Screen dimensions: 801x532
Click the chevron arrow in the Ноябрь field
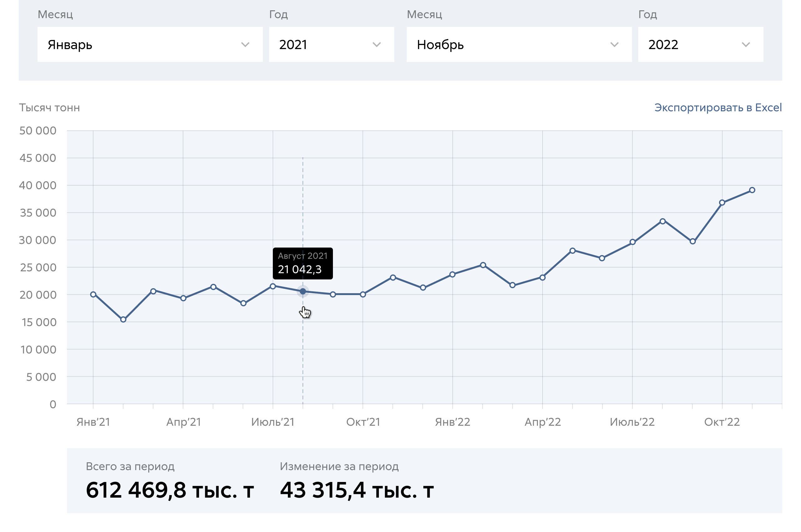(614, 45)
